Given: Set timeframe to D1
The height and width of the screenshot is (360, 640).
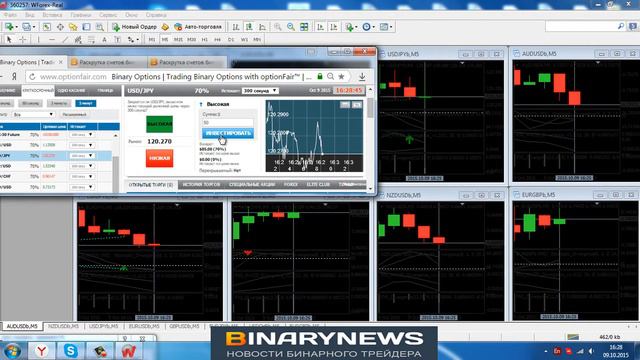Looking at the screenshot, I should point(231,40).
